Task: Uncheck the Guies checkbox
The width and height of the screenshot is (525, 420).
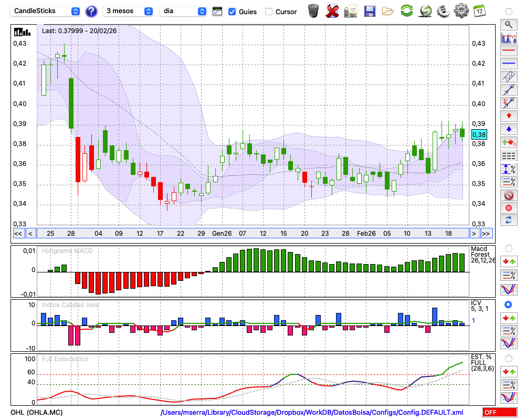Action: tap(232, 12)
